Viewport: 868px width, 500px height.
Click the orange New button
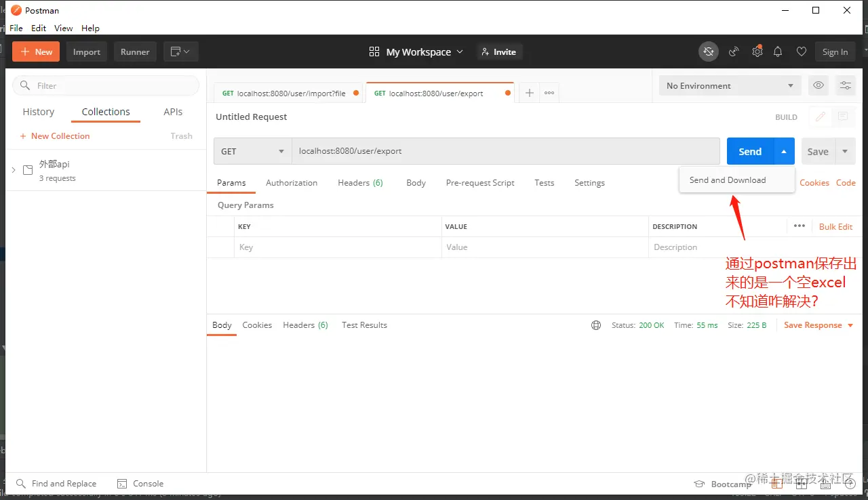click(36, 51)
